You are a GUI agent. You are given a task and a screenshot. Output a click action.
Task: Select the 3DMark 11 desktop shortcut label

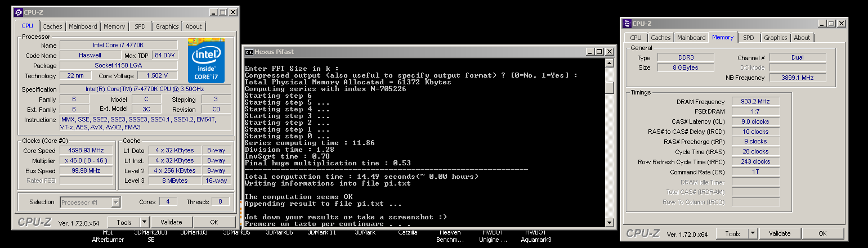click(322, 232)
